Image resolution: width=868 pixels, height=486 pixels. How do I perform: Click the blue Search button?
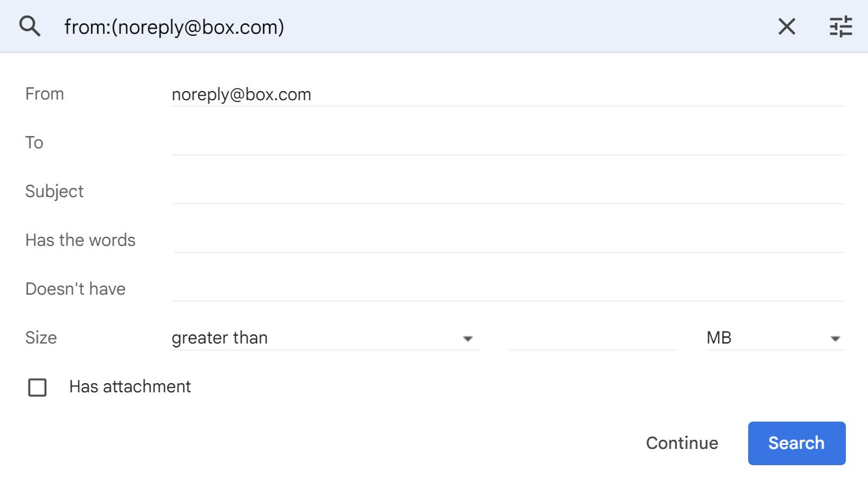[x=796, y=443]
